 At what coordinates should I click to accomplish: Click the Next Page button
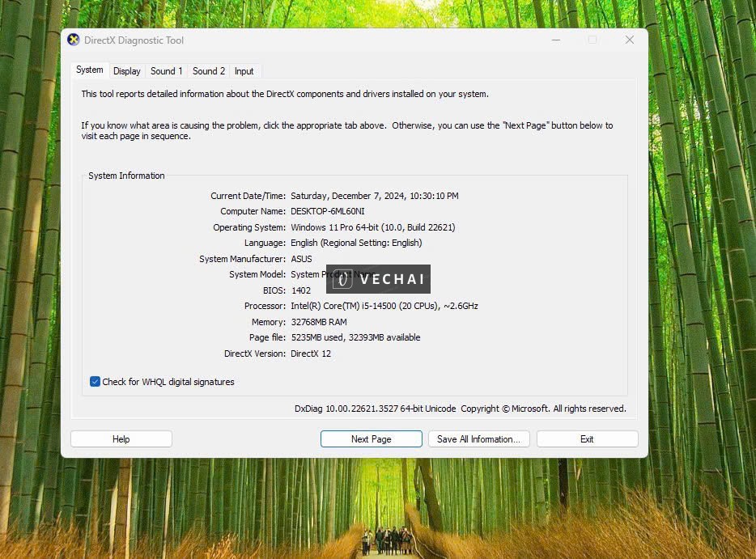click(371, 439)
